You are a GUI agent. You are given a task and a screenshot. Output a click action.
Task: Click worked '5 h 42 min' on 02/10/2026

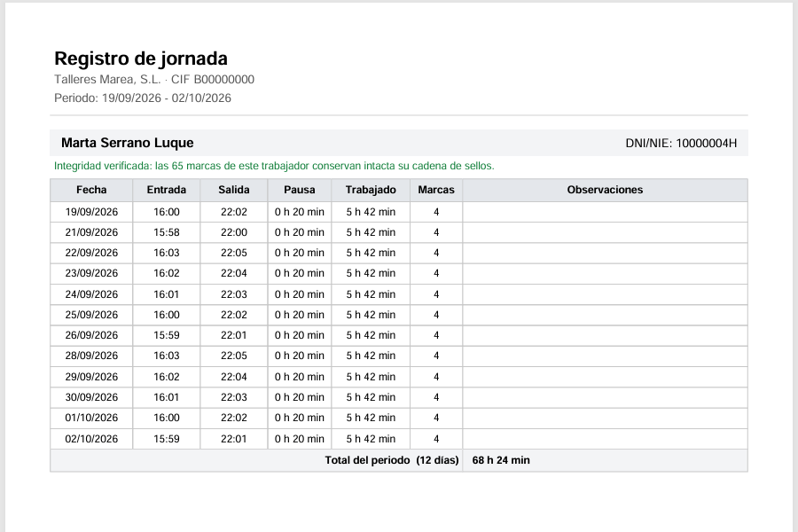coord(371,439)
